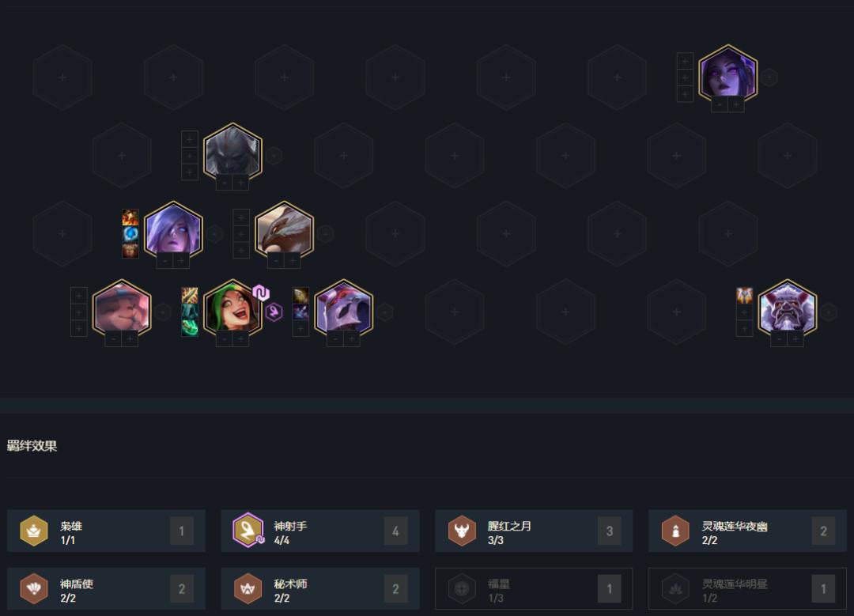
Task: Click the golden wings item on white ape
Action: [744, 296]
